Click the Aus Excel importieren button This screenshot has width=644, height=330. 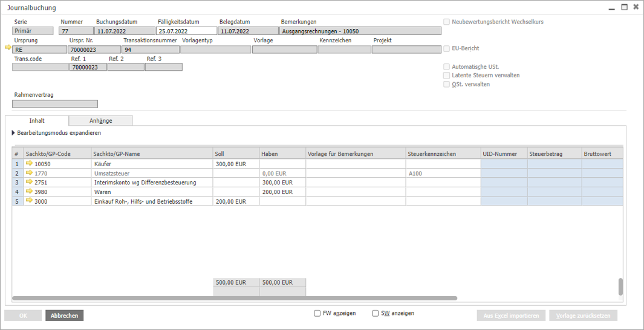coord(511,315)
